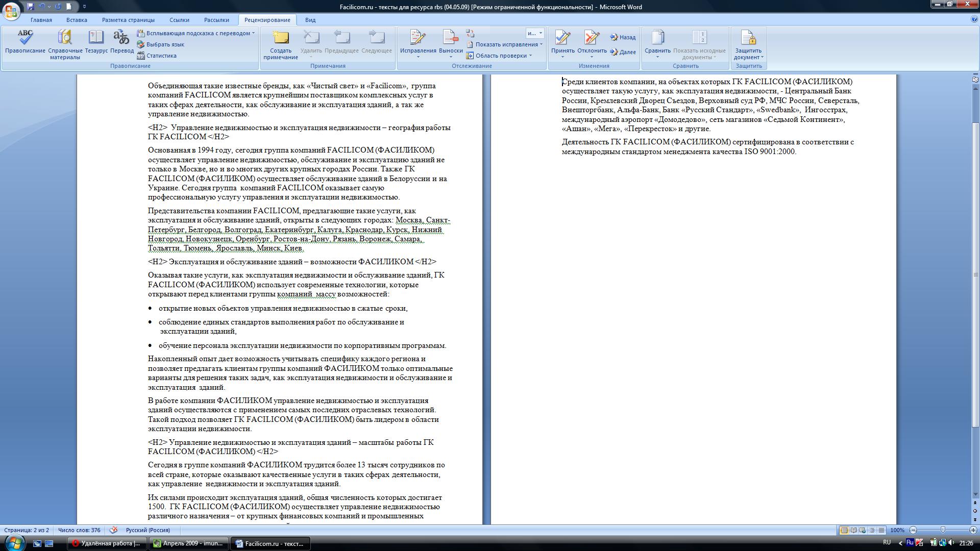Open the Тезаурус thesaurus
Viewport: 980px width, 551px height.
coord(96,41)
